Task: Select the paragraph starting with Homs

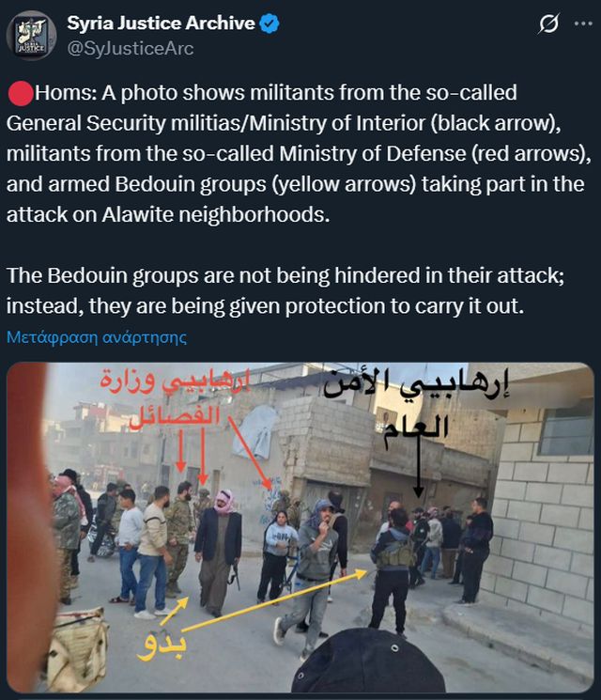Action: coord(299,153)
